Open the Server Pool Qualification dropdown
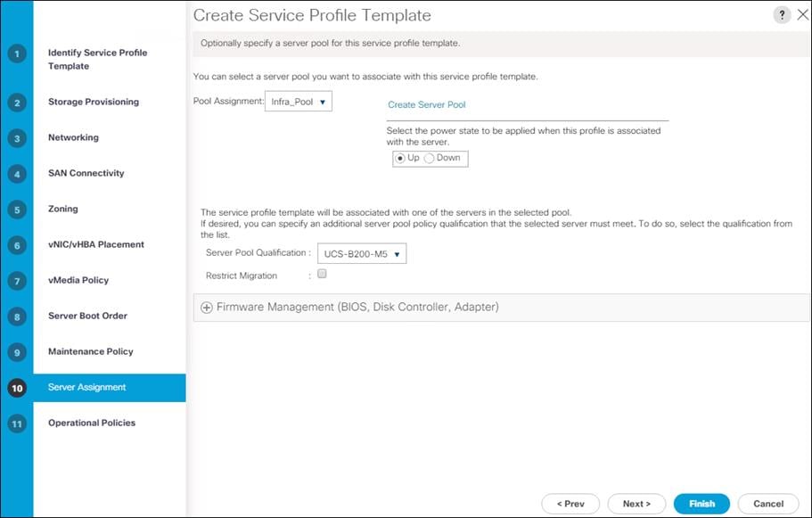The width and height of the screenshot is (812, 518). coord(362,254)
